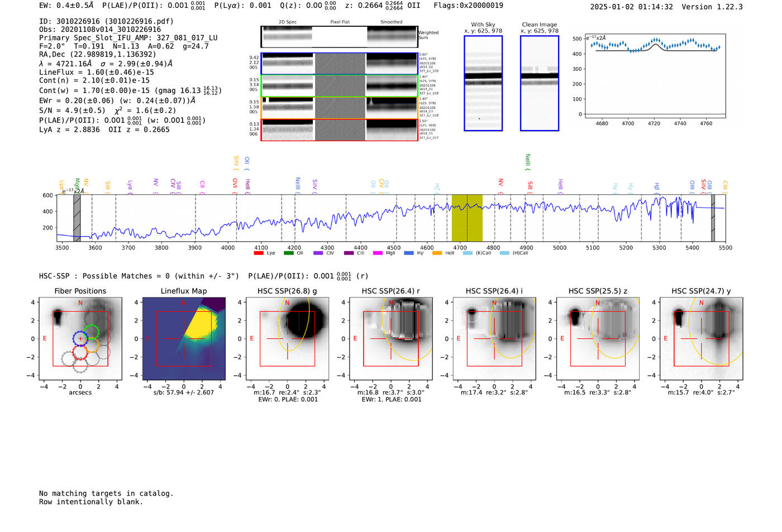The image size is (782, 532).
Task: Click the λ = 4721.16Å line
Action: pos(106,64)
